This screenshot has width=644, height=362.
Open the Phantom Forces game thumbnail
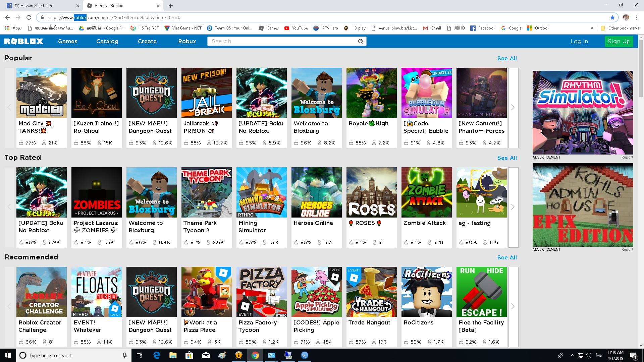[482, 93]
